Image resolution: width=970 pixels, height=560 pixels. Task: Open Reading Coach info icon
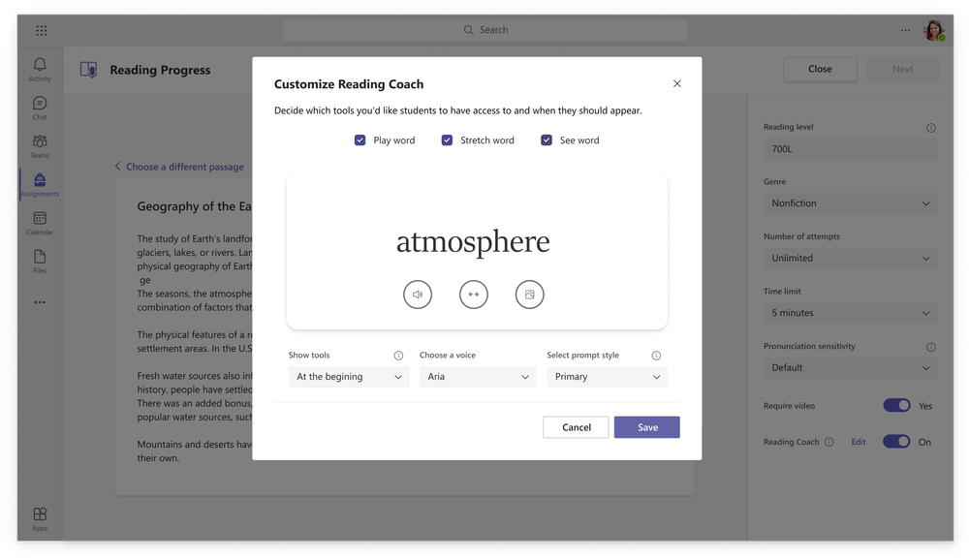[829, 442]
